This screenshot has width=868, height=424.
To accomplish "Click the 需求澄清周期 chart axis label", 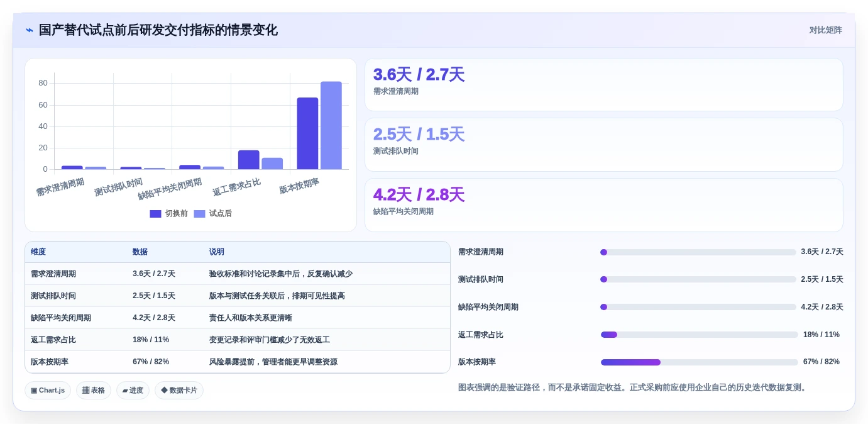I will (x=60, y=187).
